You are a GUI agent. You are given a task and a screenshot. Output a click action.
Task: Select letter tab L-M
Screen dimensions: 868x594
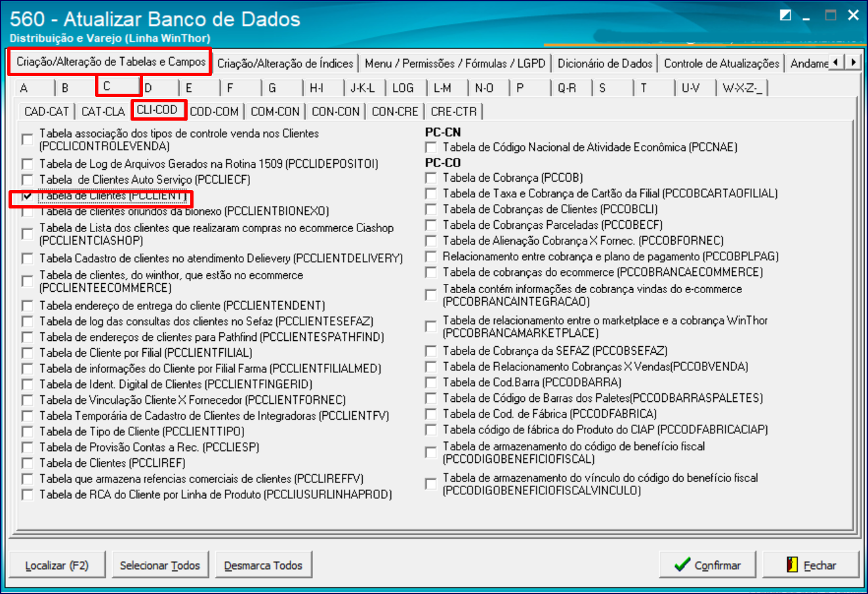448,88
